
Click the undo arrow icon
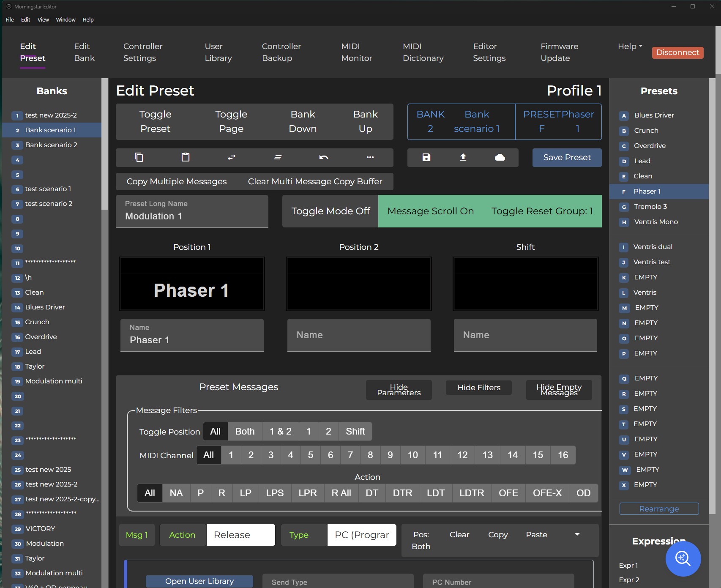click(x=324, y=157)
